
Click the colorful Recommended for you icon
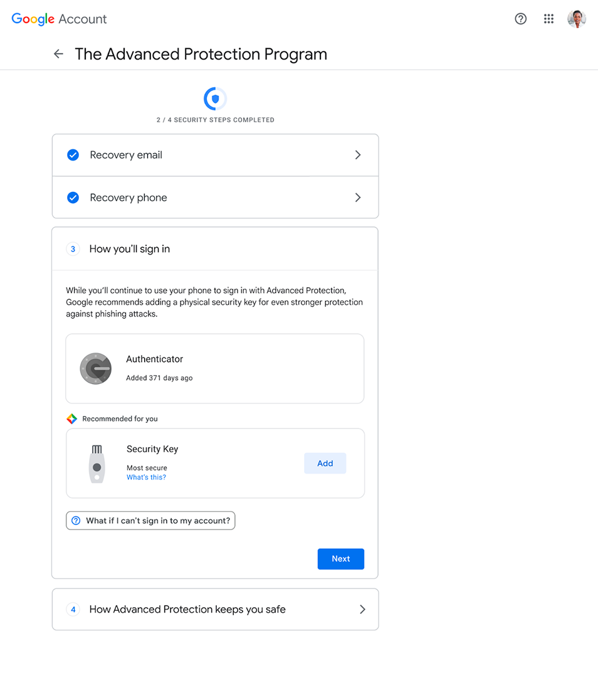72,419
